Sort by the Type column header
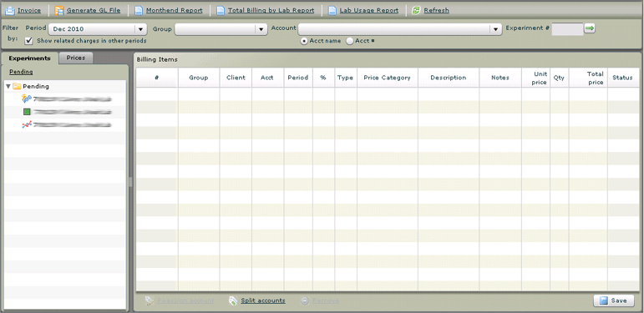Viewport: 644px width, 313px height. 346,78
